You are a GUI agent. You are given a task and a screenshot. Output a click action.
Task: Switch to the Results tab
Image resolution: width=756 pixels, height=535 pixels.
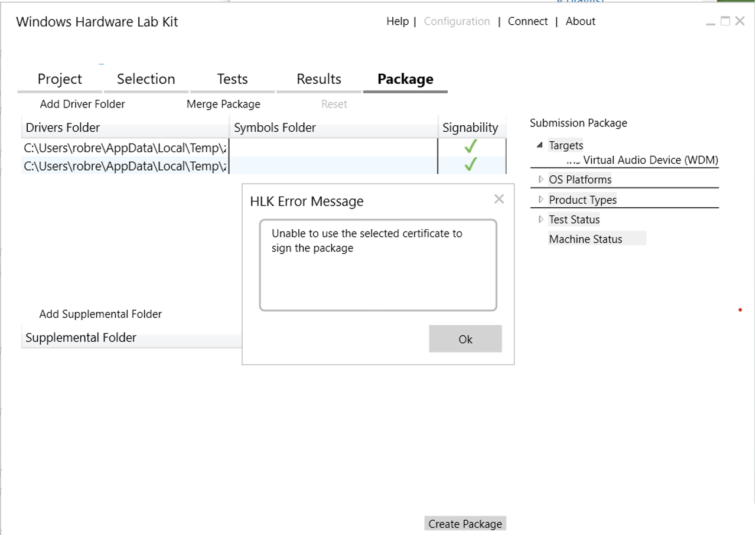(x=318, y=79)
